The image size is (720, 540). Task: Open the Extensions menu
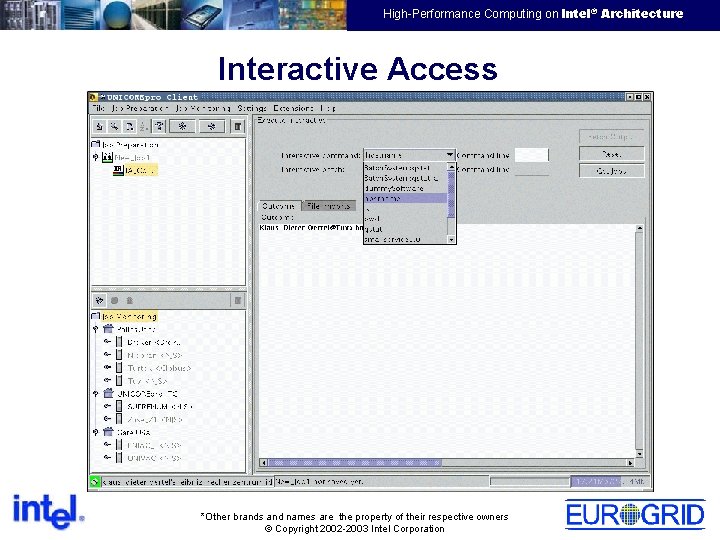click(x=293, y=108)
